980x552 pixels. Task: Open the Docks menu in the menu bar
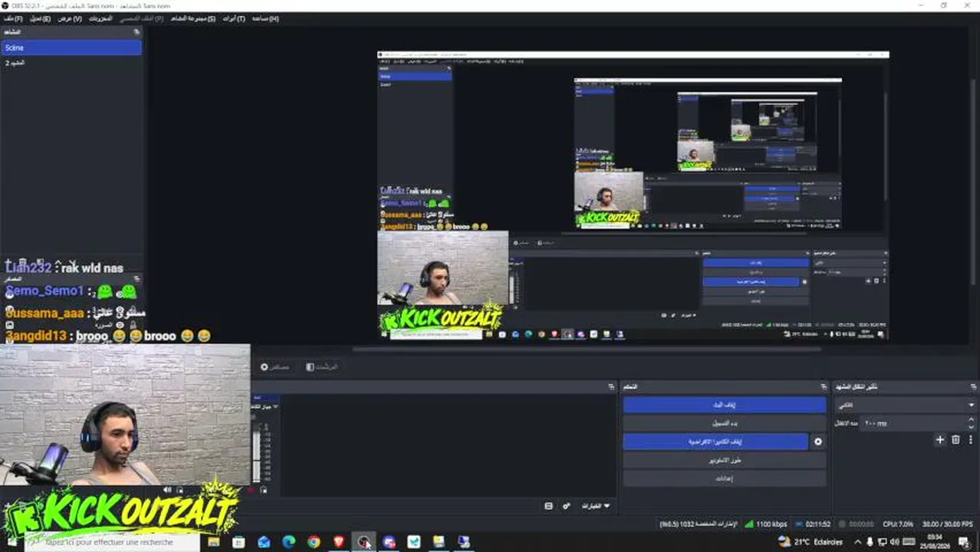[x=100, y=18]
